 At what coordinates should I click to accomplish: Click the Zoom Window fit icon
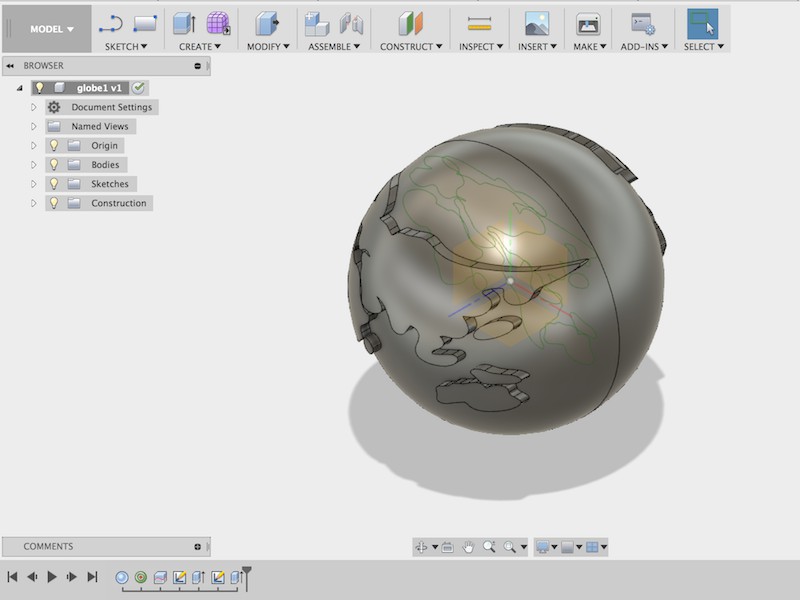tap(510, 547)
